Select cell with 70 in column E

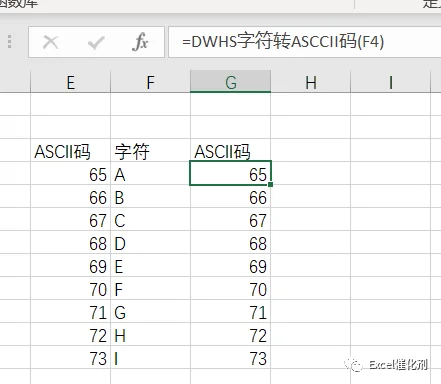pyautogui.click(x=70, y=288)
